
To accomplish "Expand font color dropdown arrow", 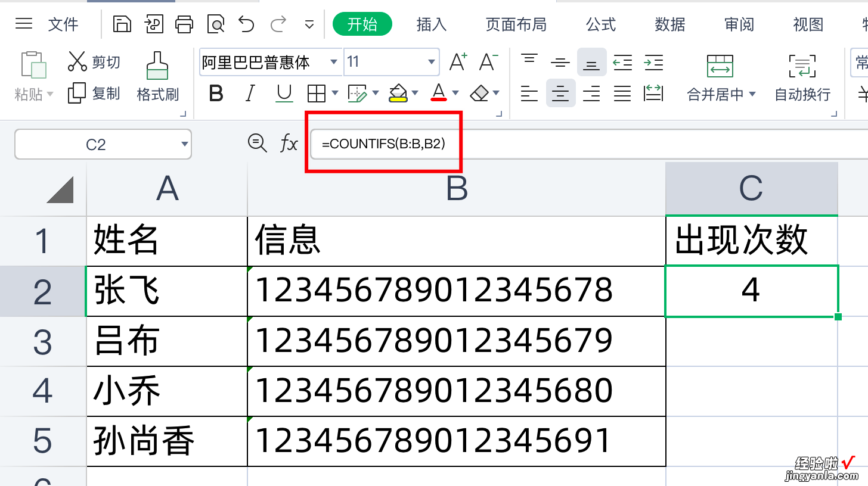I will (x=455, y=93).
